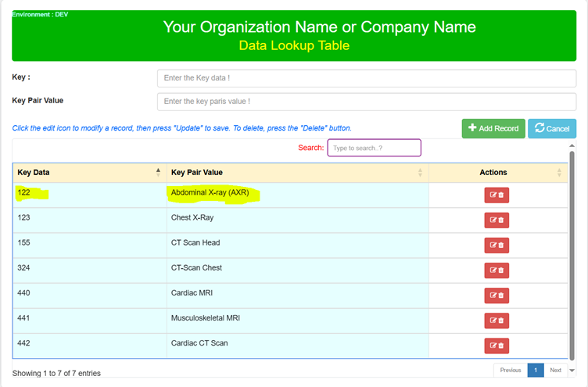Click the action icons for Cardiac MRI row
588x387 pixels.
click(497, 295)
